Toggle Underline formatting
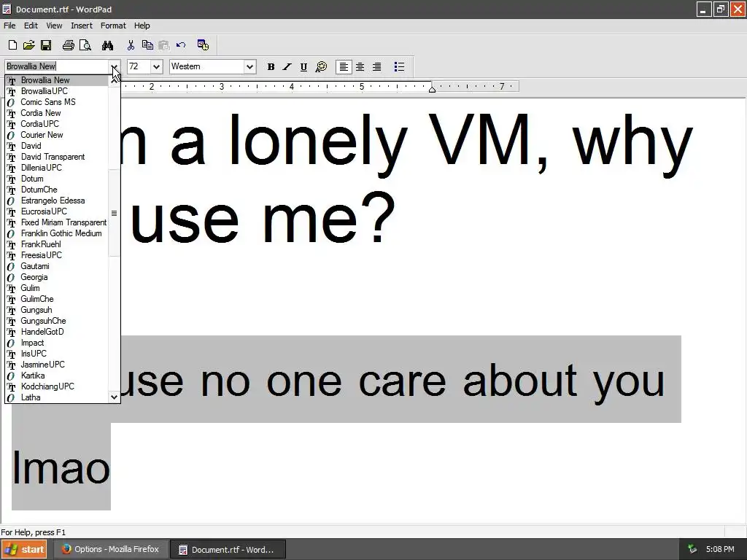Image resolution: width=747 pixels, height=560 pixels. tap(303, 66)
